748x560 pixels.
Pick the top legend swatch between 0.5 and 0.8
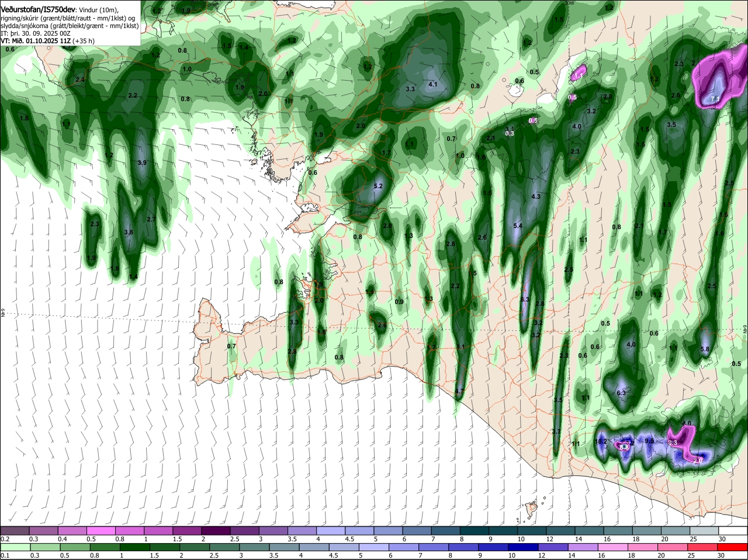pyautogui.click(x=101, y=530)
